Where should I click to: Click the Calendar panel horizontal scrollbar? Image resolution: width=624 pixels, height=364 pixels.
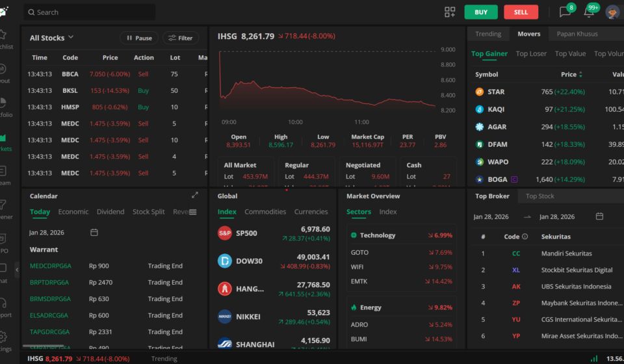click(44, 347)
